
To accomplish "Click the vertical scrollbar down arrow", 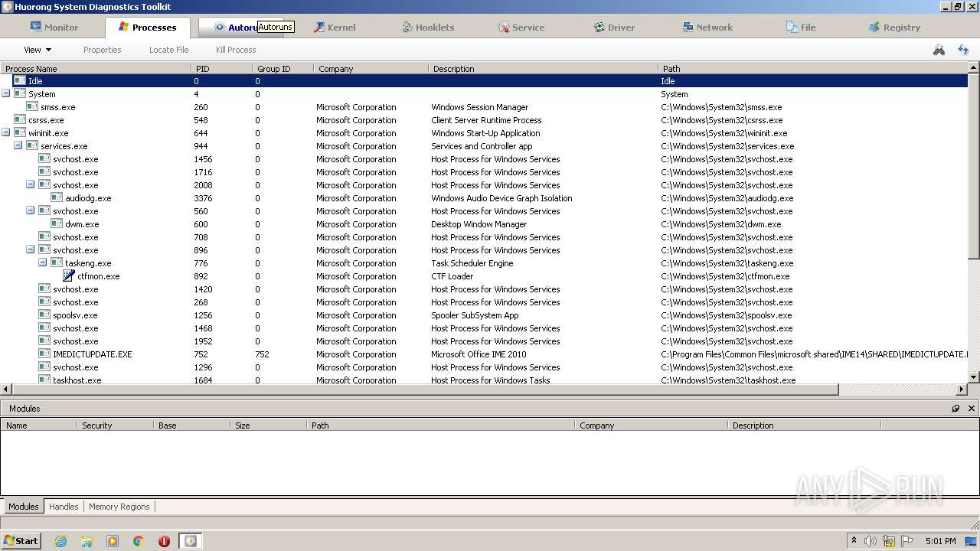I will click(x=974, y=377).
